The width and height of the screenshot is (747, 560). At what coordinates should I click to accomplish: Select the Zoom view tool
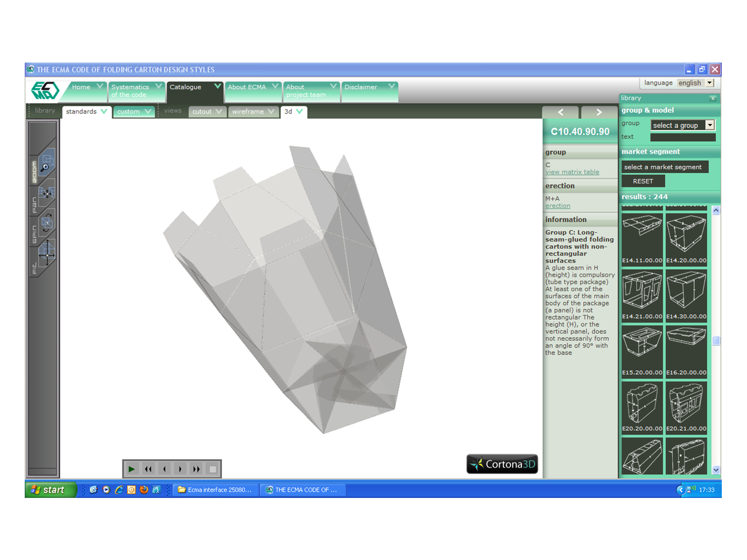[46, 163]
